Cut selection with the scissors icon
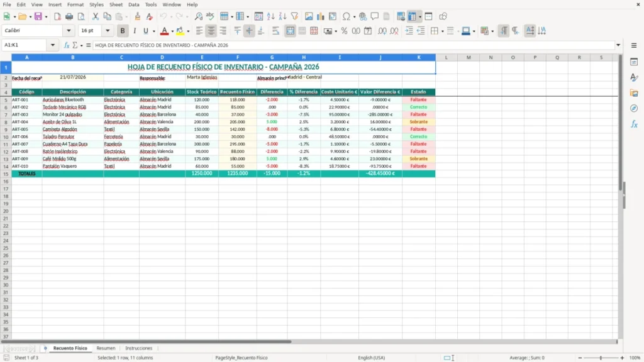Viewport: 644px width, 362px height. (x=96, y=16)
